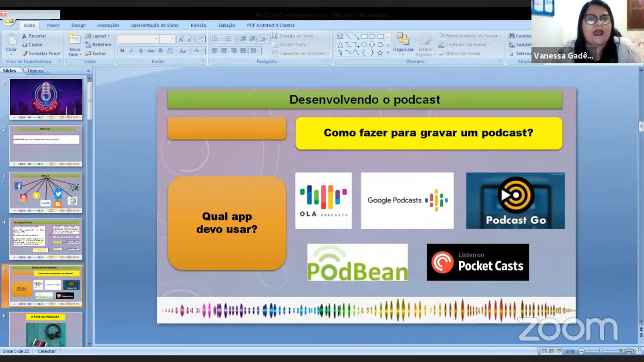Select the Formatar Pincel tool

pyautogui.click(x=41, y=53)
